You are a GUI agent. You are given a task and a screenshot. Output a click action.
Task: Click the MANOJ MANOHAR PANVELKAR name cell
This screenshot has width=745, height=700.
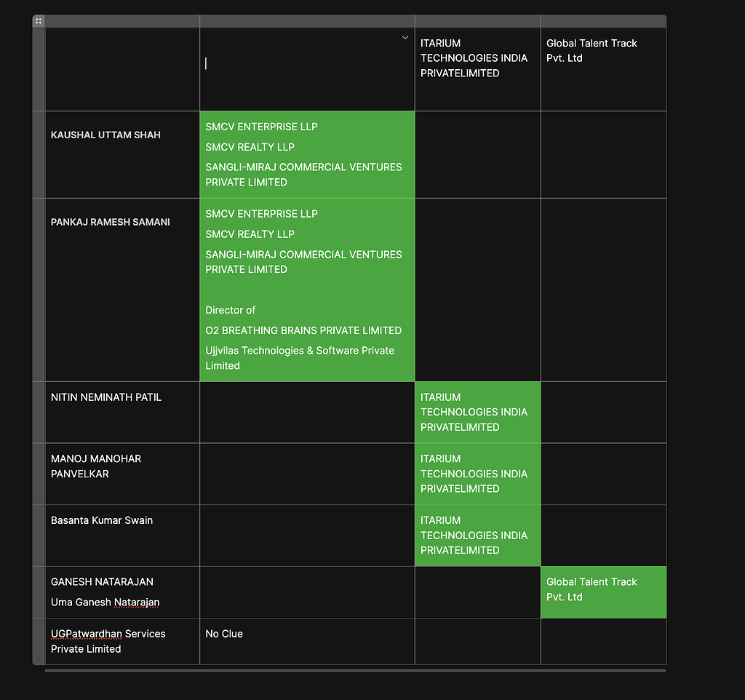pos(122,474)
